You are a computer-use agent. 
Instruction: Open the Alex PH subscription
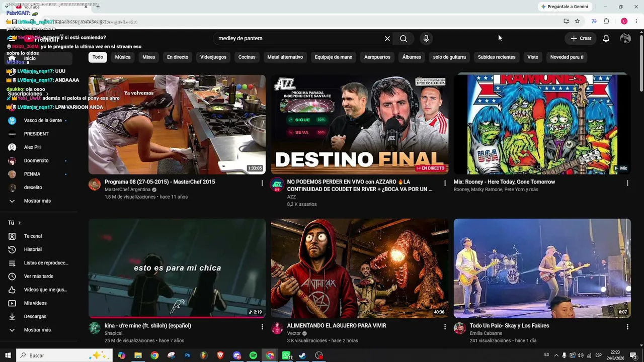point(38,147)
